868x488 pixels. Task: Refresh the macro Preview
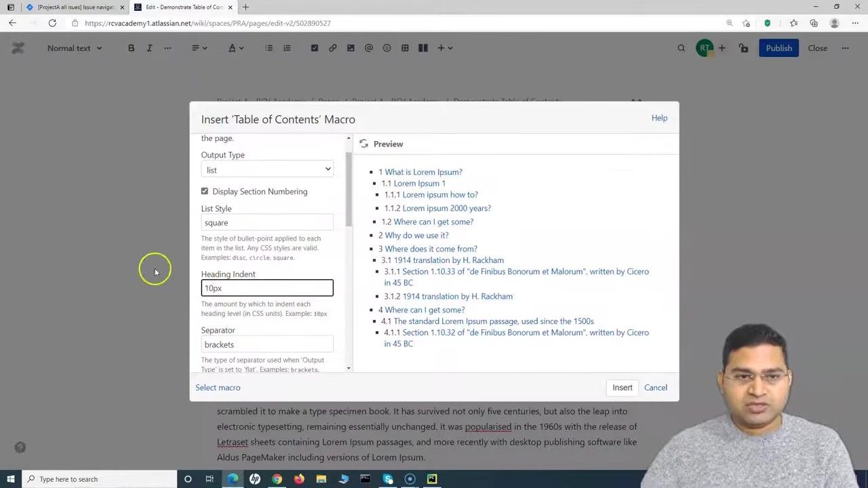(364, 144)
